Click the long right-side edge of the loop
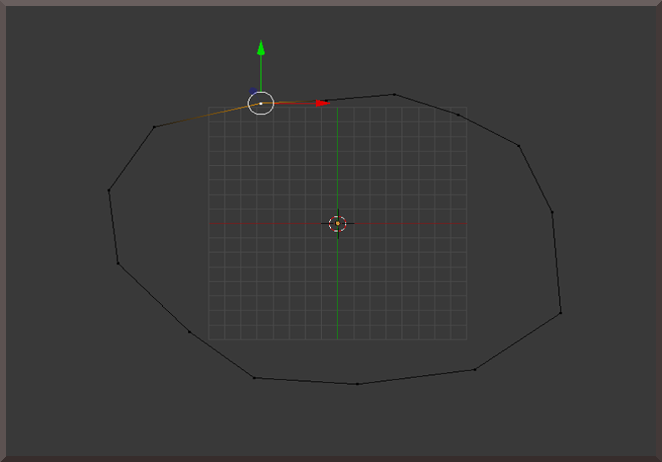The height and width of the screenshot is (462, 662). [x=555, y=262]
